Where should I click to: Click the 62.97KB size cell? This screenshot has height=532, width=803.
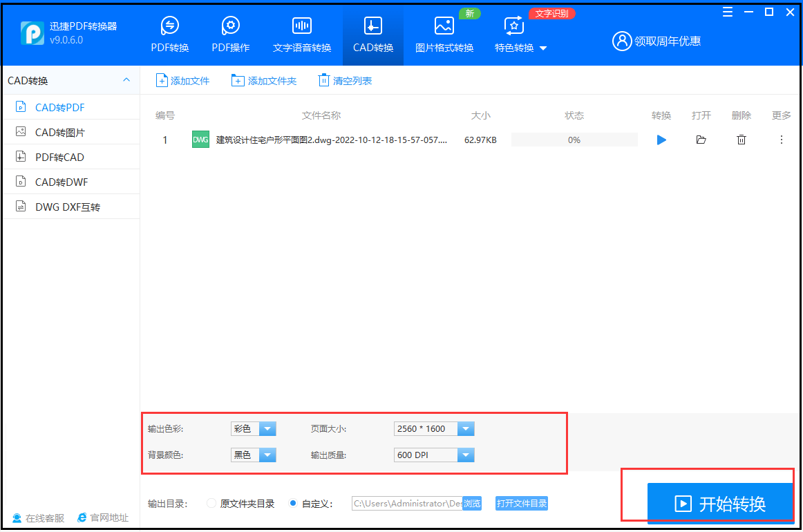click(x=480, y=140)
